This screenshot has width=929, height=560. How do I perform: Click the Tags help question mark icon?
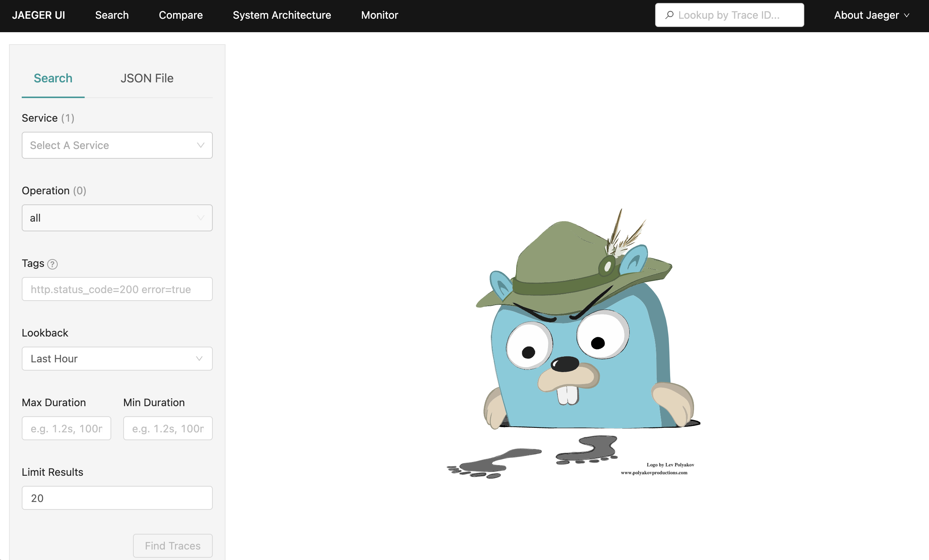[52, 264]
